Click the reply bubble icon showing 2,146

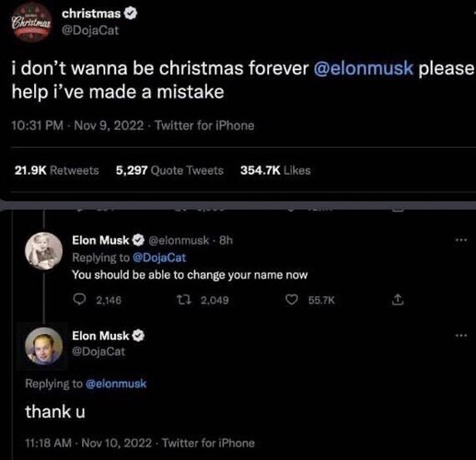point(80,299)
